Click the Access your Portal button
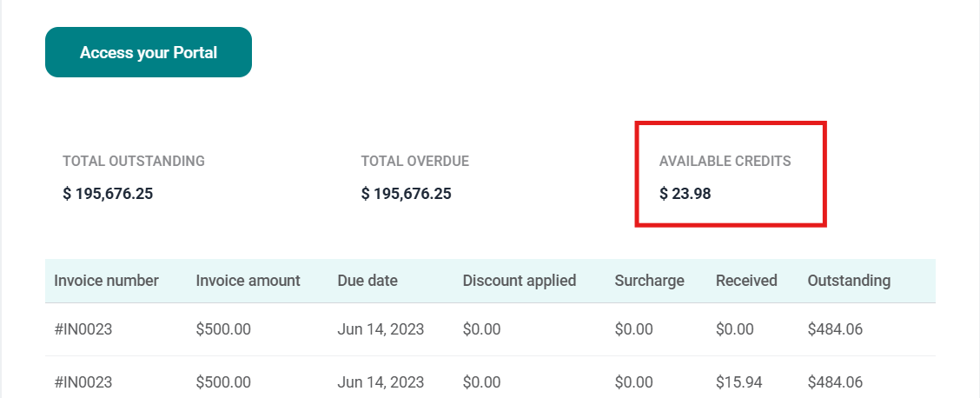 pos(149,52)
